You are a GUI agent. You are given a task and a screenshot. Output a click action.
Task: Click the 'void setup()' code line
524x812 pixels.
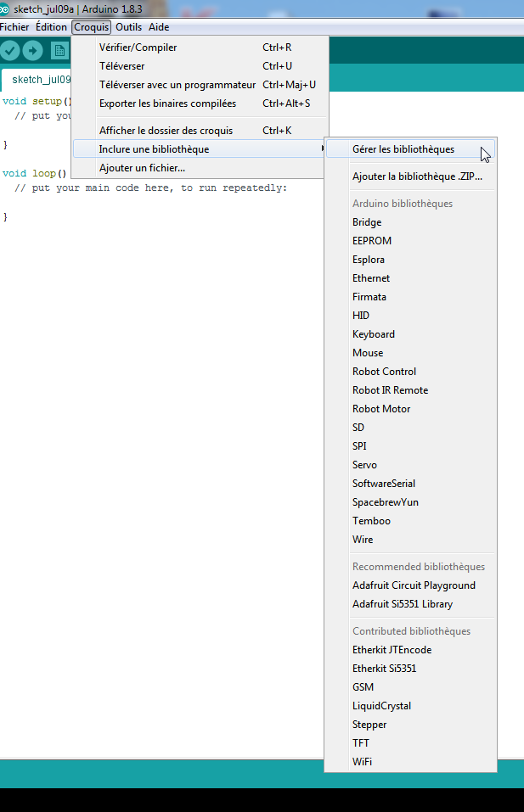click(37, 101)
